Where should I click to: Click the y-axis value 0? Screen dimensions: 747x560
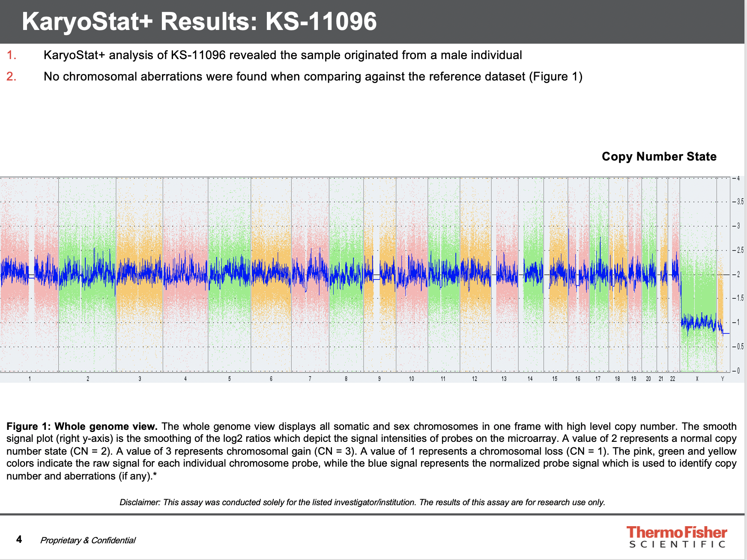point(738,371)
